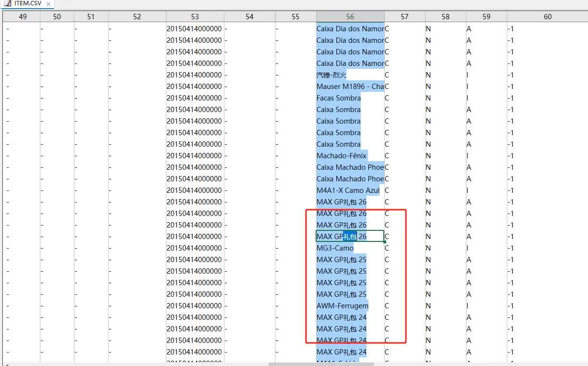
Task: Select column 60 header
Action: [x=547, y=17]
